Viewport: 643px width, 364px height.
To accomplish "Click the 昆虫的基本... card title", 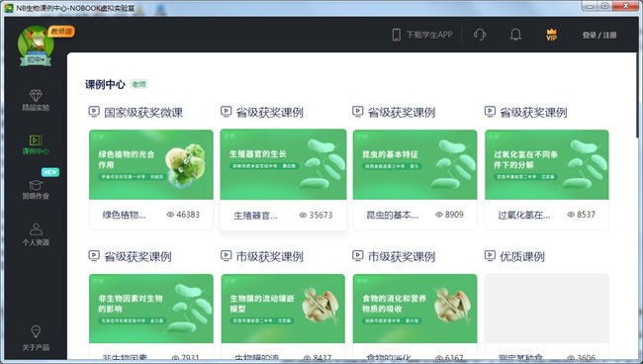I will coord(393,215).
